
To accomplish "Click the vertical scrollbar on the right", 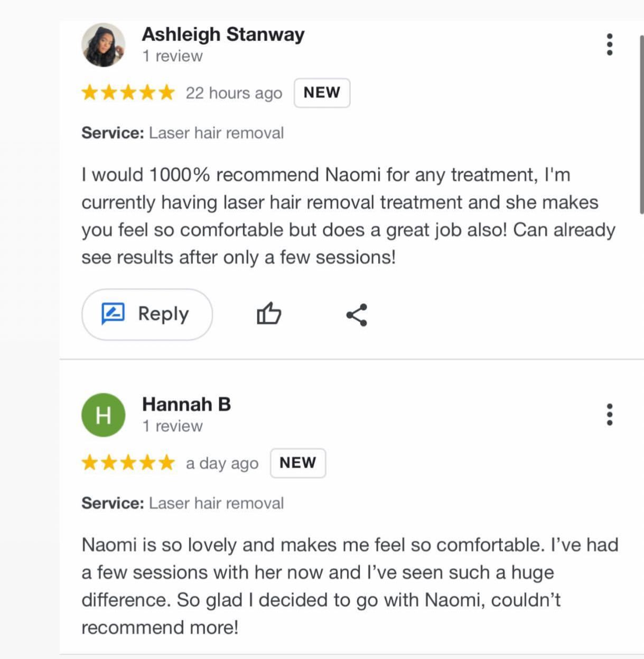I will [641, 124].
